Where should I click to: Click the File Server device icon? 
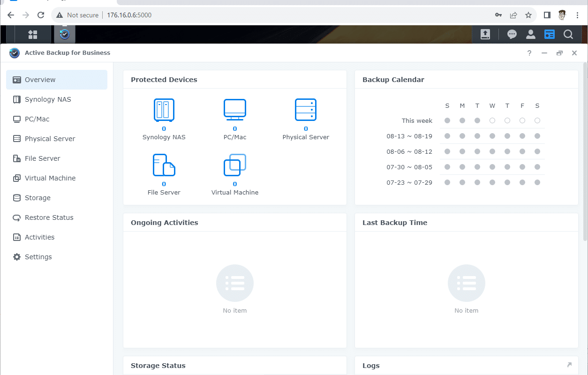(164, 165)
